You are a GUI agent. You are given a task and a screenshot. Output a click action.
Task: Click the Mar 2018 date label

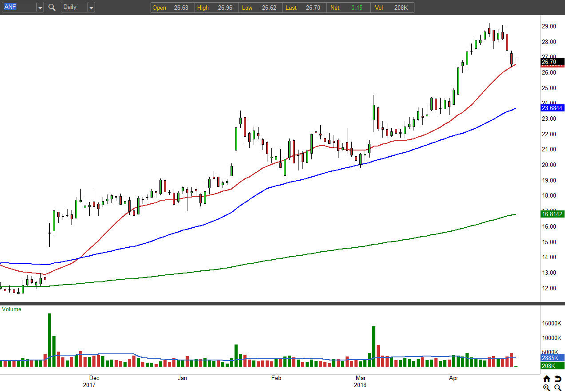pyautogui.click(x=360, y=381)
